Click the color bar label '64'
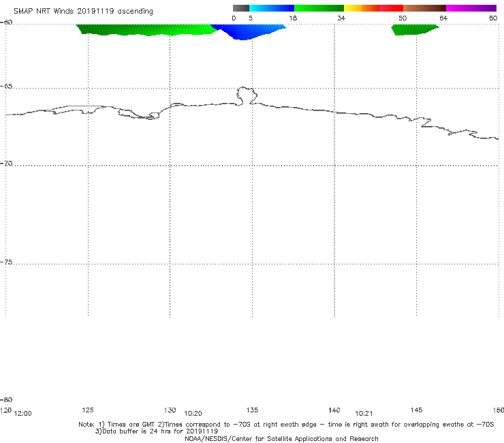Viewport: 504px width, 443px height. 443,18
